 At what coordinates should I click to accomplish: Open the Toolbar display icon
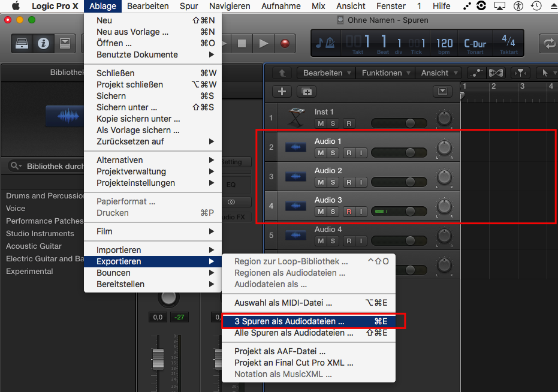tap(65, 43)
